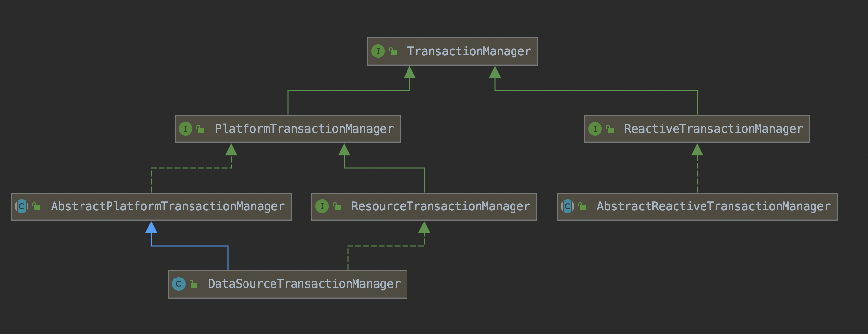Image resolution: width=868 pixels, height=334 pixels.
Task: Select the ReactiveTransactionManager node label
Action: [713, 129]
